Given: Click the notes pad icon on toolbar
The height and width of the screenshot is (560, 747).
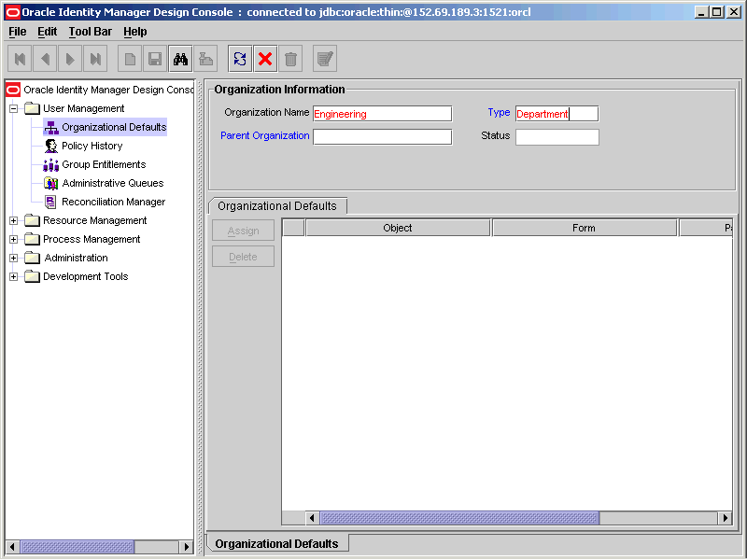Looking at the screenshot, I should tap(325, 58).
